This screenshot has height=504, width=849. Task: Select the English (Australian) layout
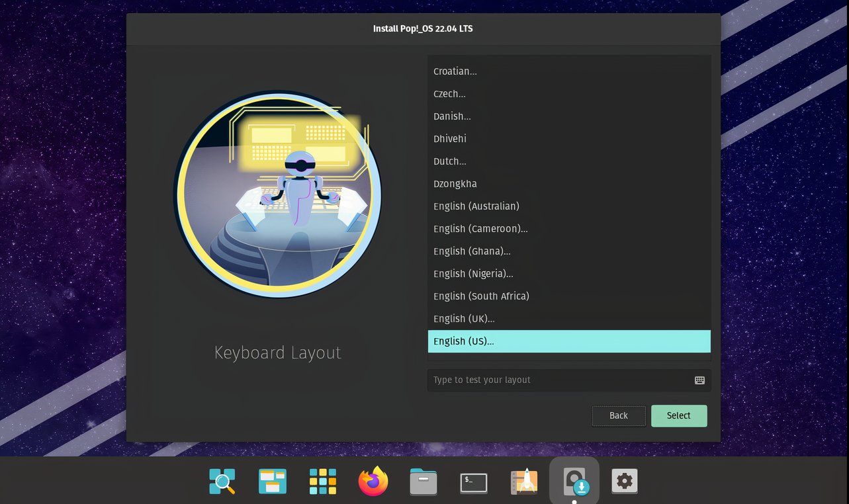click(569, 206)
